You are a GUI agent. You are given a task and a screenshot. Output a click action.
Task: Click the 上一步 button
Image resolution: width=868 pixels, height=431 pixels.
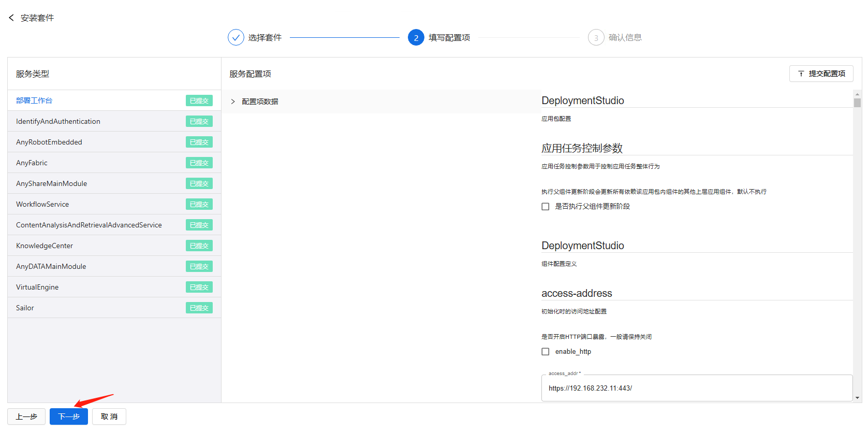[x=26, y=416]
